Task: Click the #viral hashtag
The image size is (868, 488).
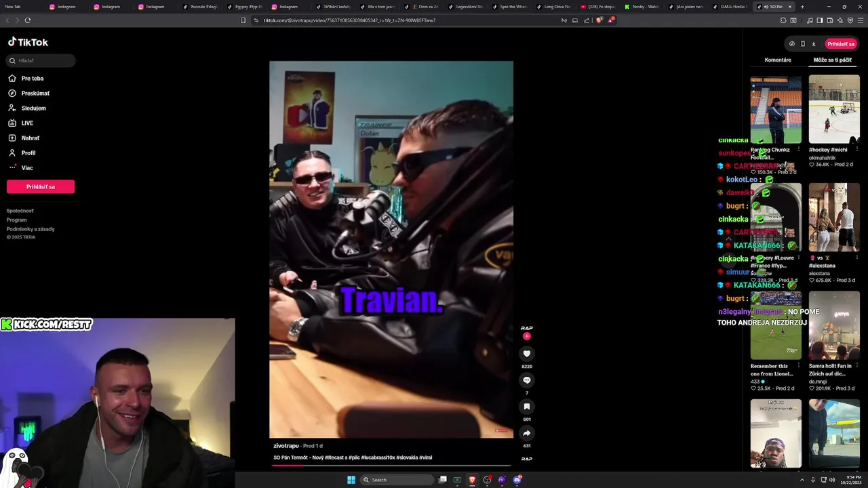Action: (425, 457)
